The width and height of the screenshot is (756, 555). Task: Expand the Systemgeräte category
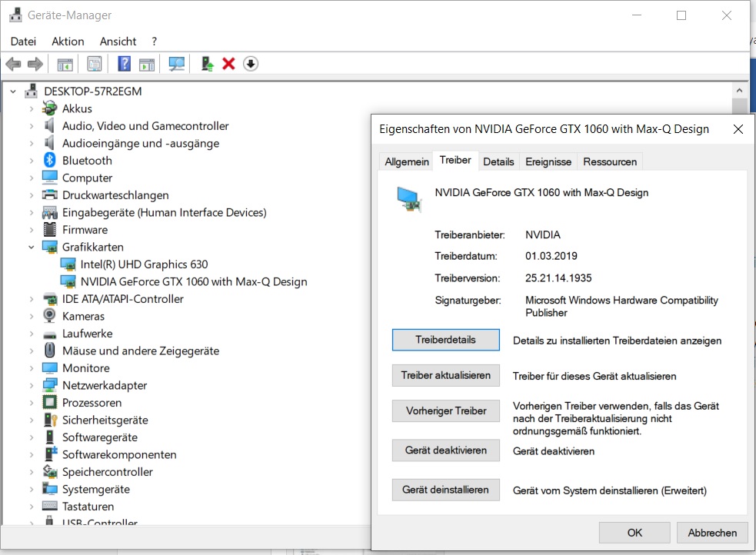pyautogui.click(x=32, y=490)
